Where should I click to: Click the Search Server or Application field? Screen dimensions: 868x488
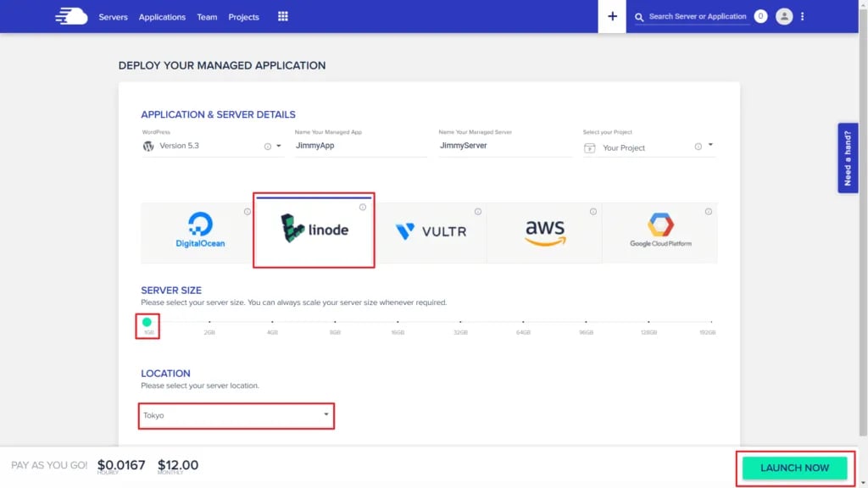pyautogui.click(x=698, y=17)
